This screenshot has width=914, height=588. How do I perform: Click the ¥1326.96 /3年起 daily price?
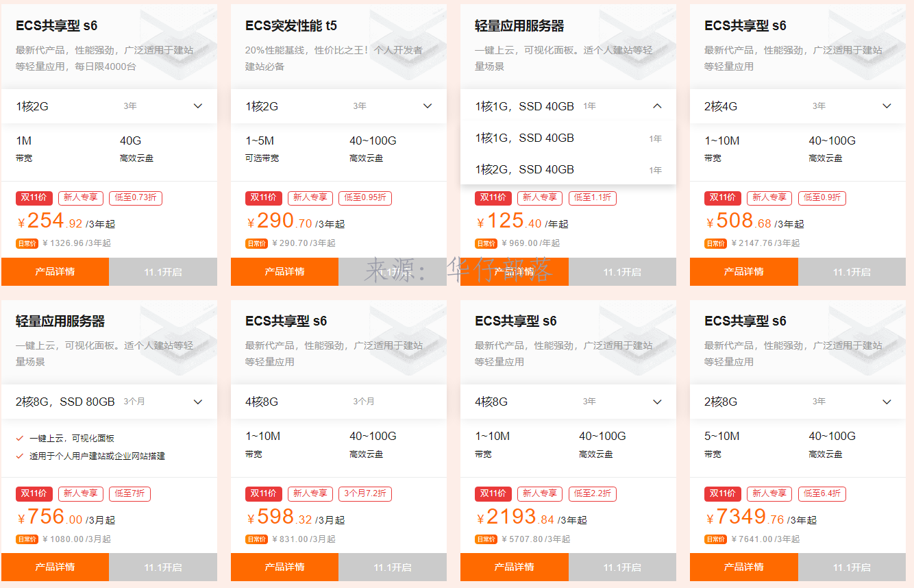[x=76, y=243]
